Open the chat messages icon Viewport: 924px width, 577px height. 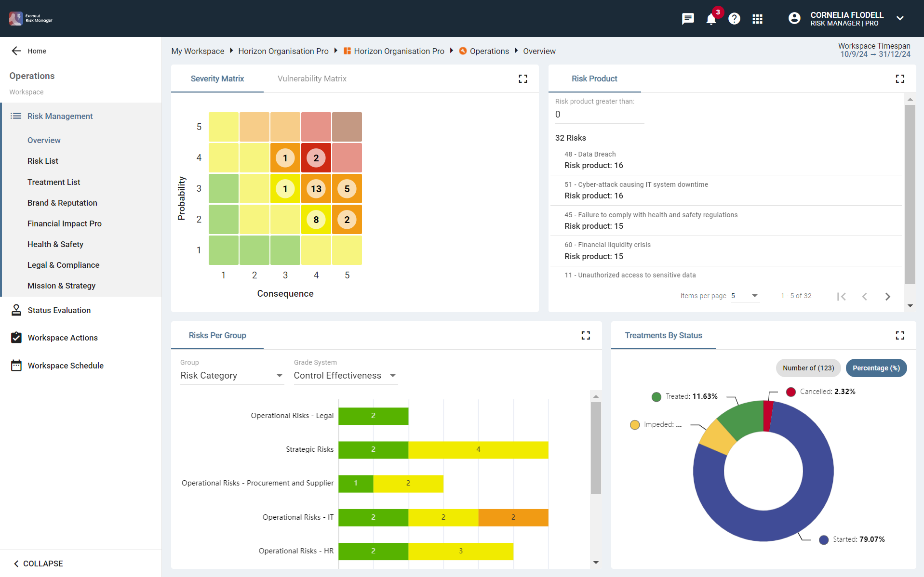688,19
